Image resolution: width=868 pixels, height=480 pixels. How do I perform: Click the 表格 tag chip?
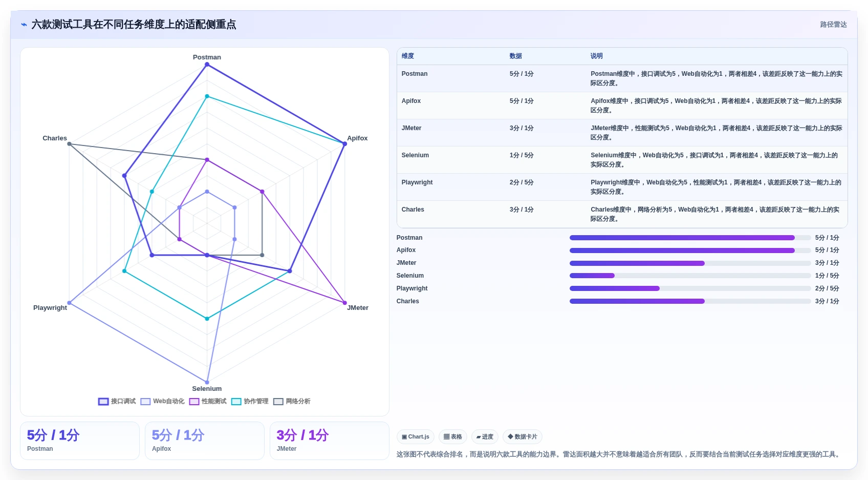(x=453, y=437)
